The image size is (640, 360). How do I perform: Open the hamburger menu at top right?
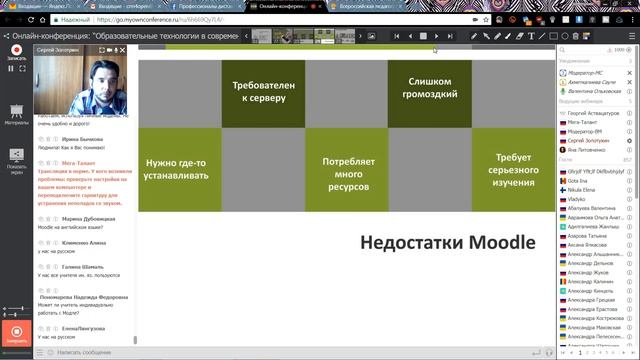pos(632,36)
